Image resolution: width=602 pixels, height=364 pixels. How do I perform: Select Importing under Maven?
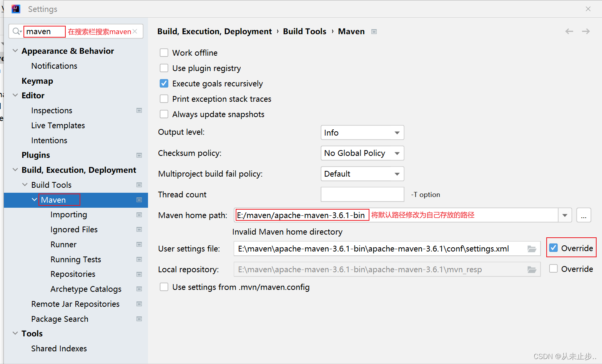point(69,215)
